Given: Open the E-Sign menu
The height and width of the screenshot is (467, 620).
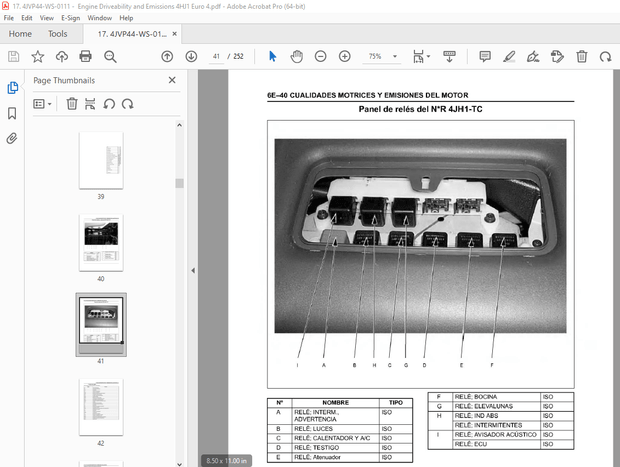Looking at the screenshot, I should coord(70,18).
